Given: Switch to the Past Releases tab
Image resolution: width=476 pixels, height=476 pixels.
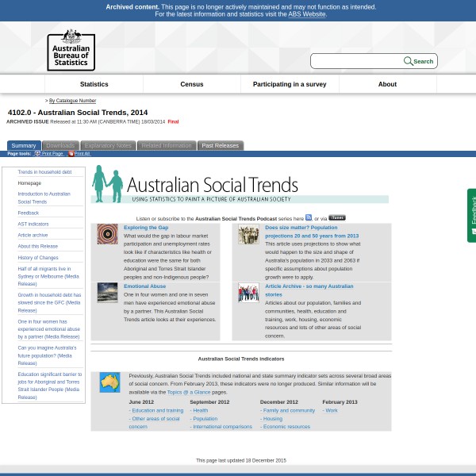Looking at the screenshot, I should coord(220,145).
